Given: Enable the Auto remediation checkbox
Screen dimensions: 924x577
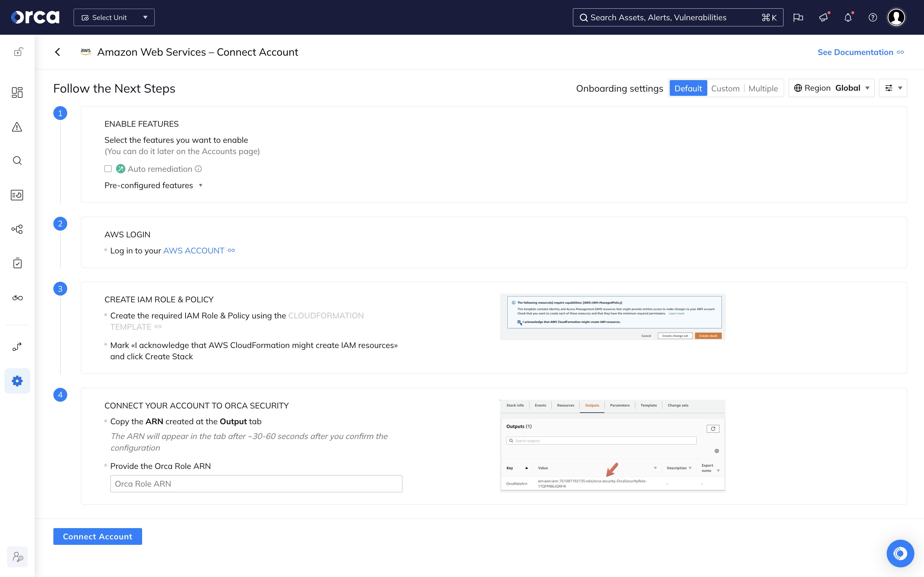Looking at the screenshot, I should [x=108, y=169].
